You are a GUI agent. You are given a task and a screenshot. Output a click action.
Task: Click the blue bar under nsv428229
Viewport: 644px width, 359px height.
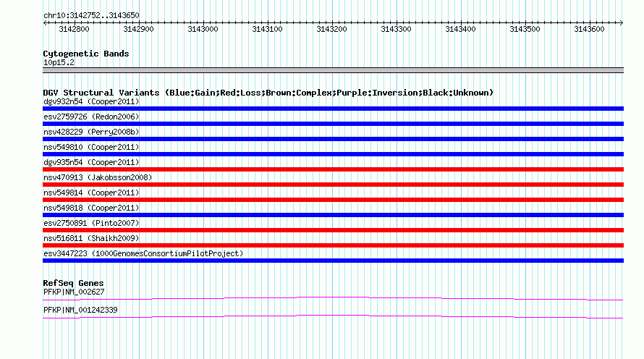pyautogui.click(x=333, y=139)
